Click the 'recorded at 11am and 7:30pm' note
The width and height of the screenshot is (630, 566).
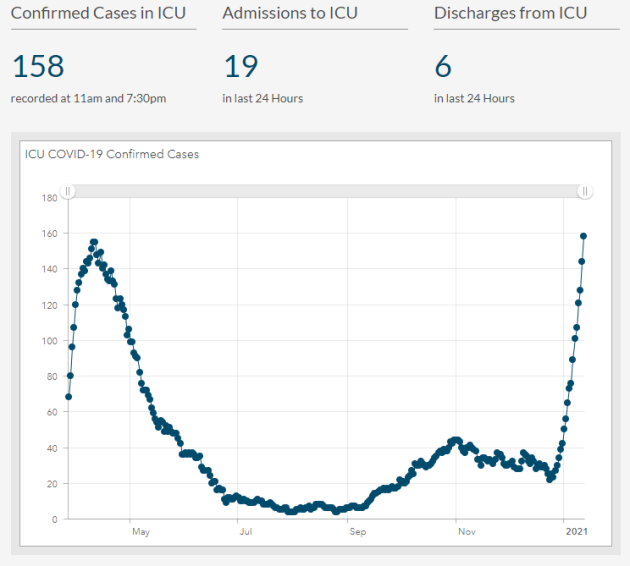pos(88,98)
